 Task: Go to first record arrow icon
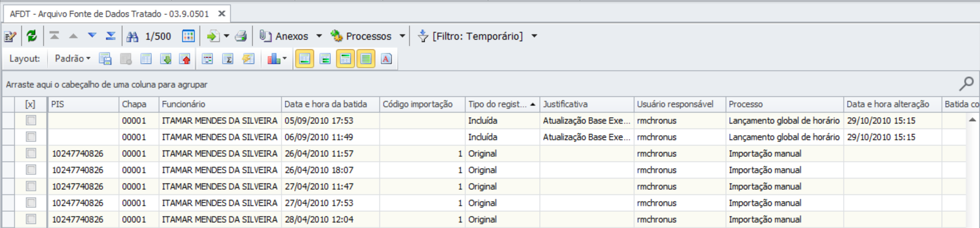click(x=54, y=36)
